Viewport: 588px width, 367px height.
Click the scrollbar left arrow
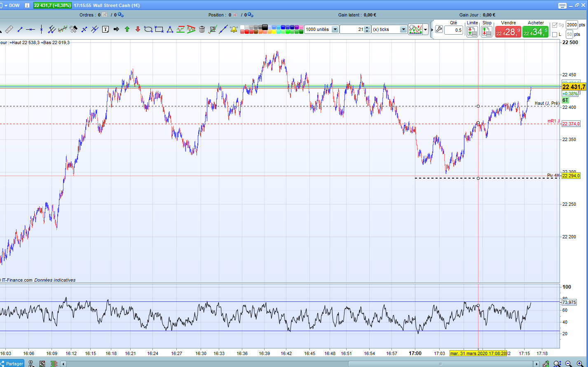[x=63, y=364]
